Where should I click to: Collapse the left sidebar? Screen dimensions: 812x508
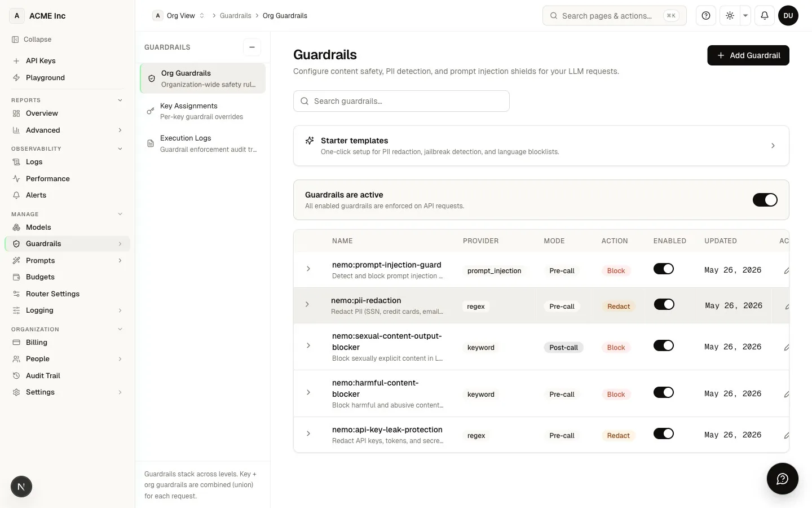pos(32,40)
